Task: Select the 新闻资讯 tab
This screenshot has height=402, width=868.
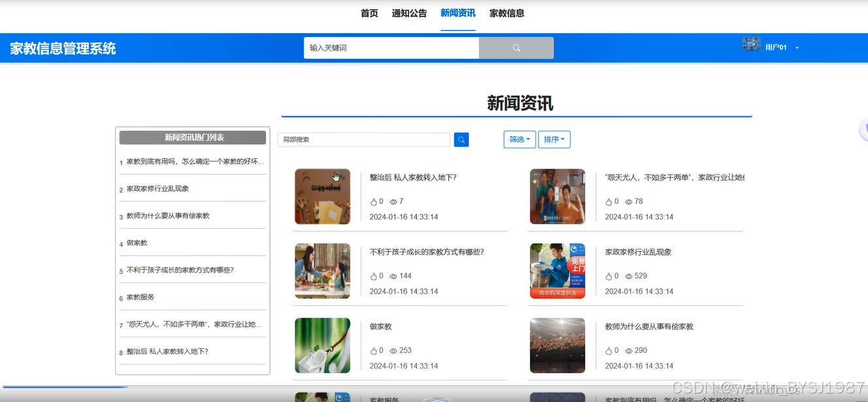Action: coord(458,13)
